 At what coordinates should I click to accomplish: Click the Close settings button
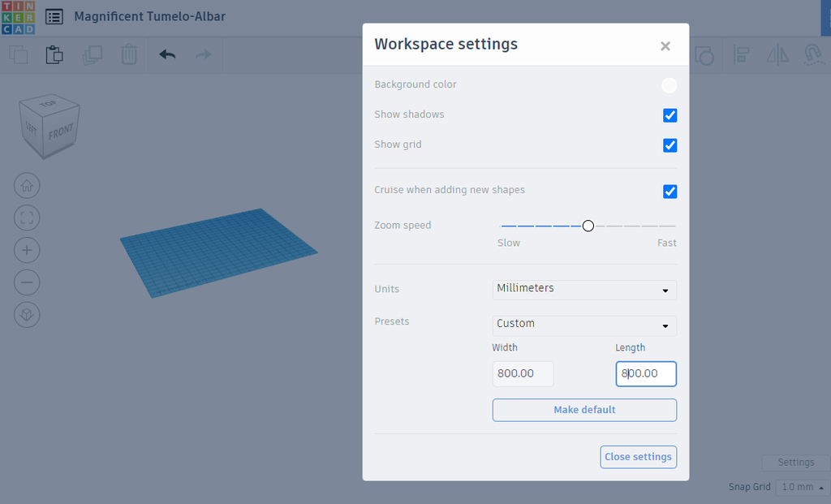point(638,457)
